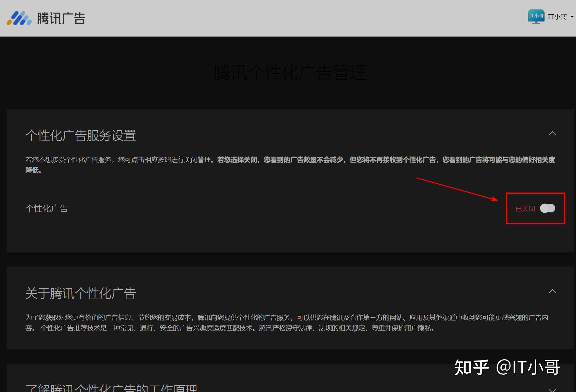The image size is (576, 392).
Task: Click the 个性化广告服务设置 heading
Action: click(x=81, y=135)
